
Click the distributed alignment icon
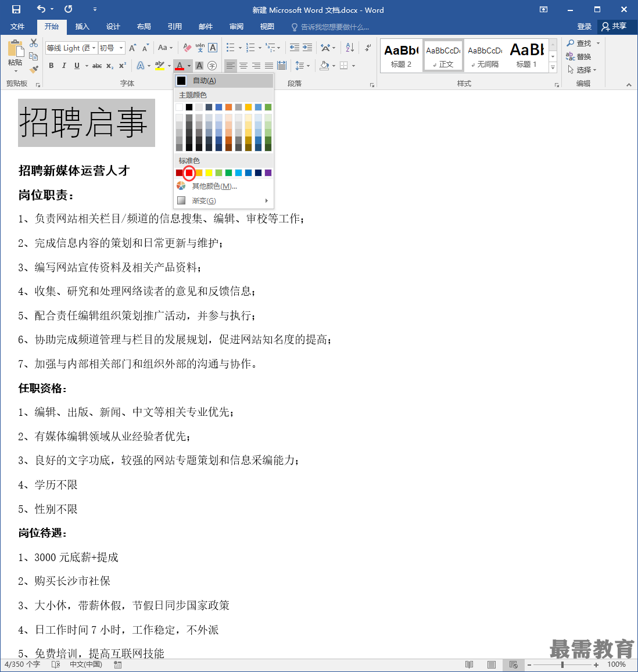282,66
